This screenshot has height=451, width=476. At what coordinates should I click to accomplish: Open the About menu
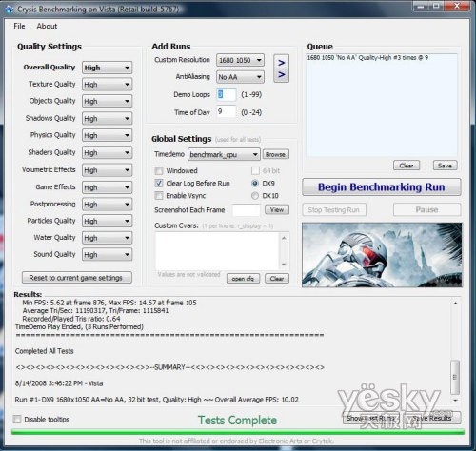pyautogui.click(x=47, y=26)
